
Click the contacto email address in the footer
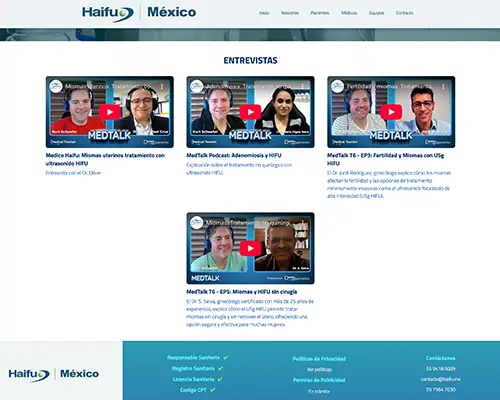pos(440,379)
